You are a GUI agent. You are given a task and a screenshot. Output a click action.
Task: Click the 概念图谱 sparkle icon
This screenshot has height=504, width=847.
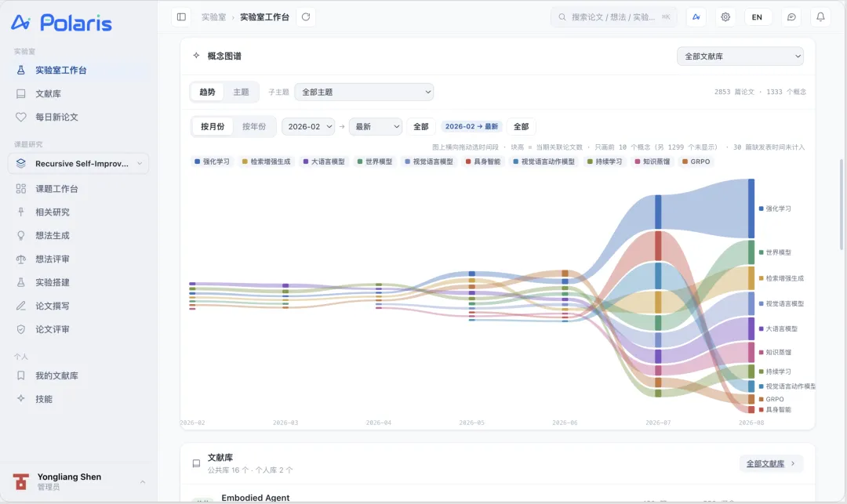196,56
